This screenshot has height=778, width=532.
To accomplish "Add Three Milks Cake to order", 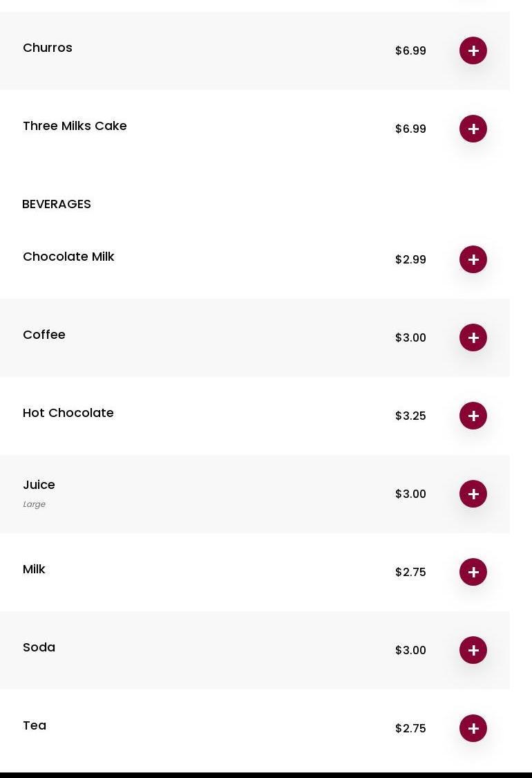I will (473, 129).
